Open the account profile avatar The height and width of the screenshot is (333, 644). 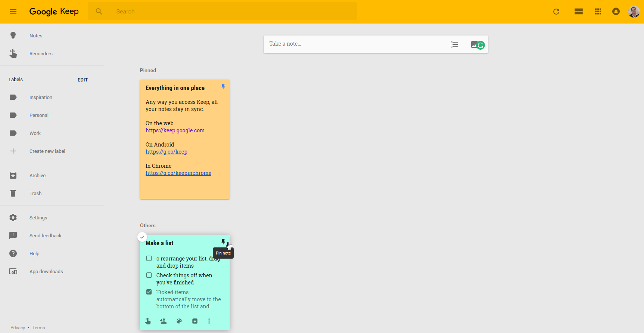click(x=634, y=12)
